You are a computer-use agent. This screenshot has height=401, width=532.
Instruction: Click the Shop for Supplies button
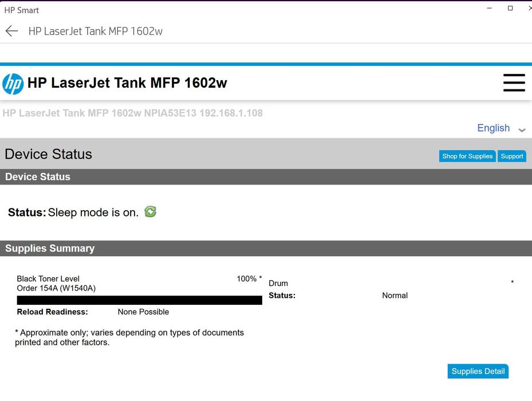pyautogui.click(x=467, y=156)
